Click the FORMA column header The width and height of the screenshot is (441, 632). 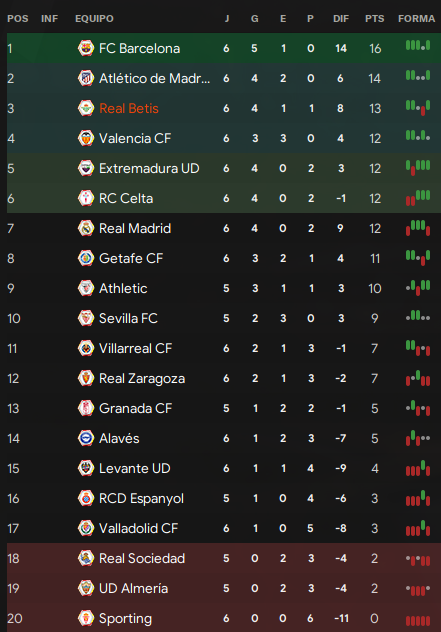point(416,19)
